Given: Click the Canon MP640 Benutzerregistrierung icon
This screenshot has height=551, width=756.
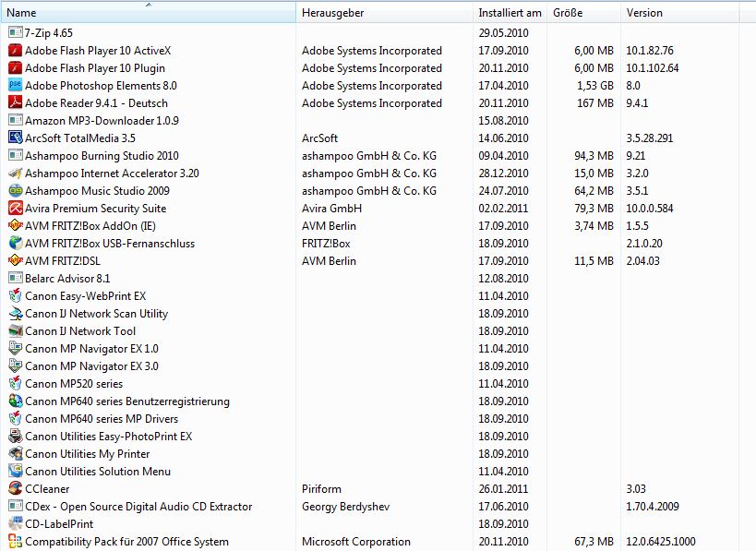Looking at the screenshot, I should coord(16,401).
